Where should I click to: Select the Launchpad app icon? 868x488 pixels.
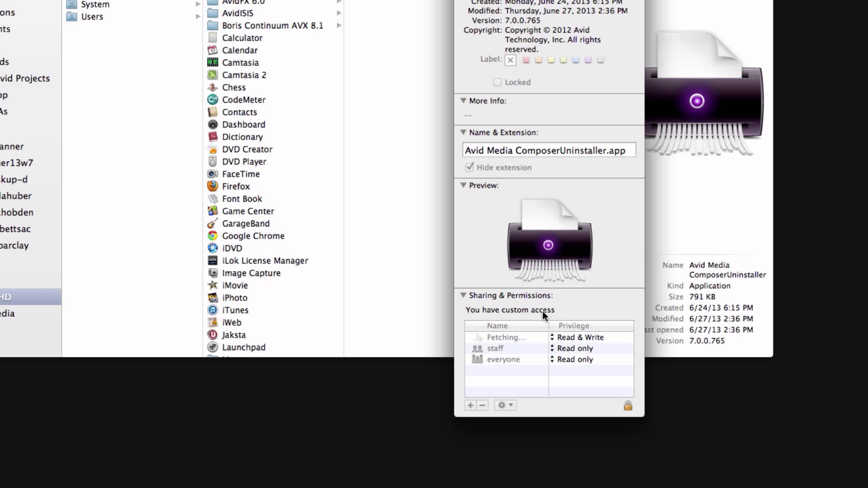pos(212,347)
